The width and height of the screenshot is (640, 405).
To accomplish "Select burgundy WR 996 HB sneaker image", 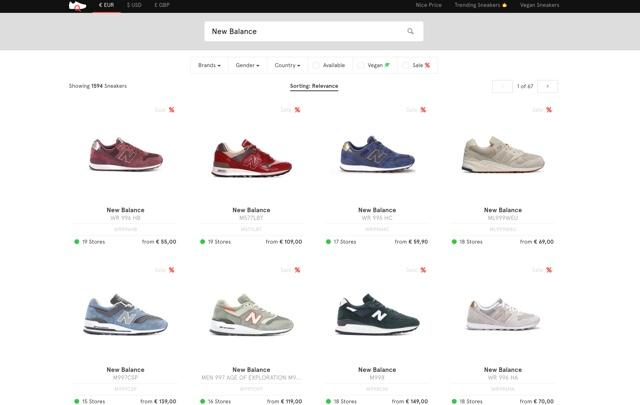I will click(x=126, y=154).
